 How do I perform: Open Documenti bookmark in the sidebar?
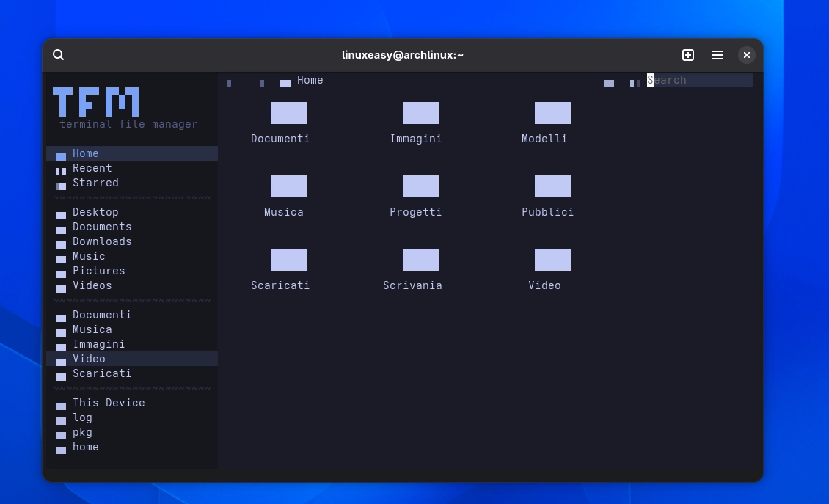point(132,315)
